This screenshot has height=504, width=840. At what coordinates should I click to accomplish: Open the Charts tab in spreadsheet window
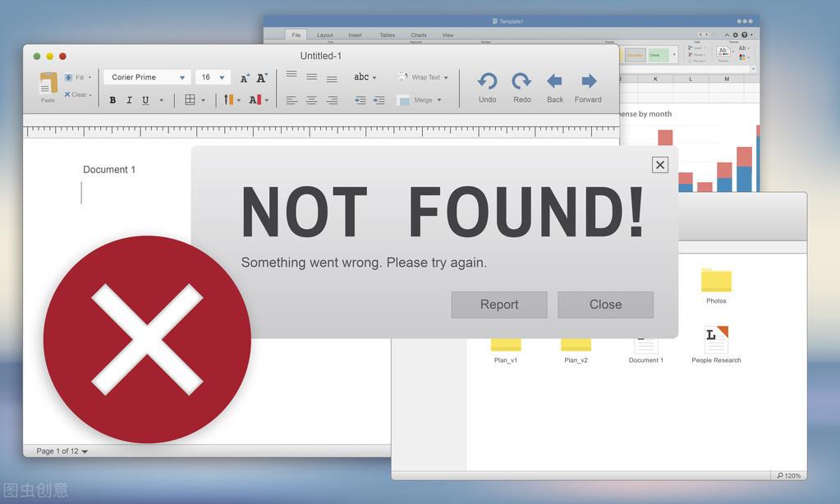[419, 35]
